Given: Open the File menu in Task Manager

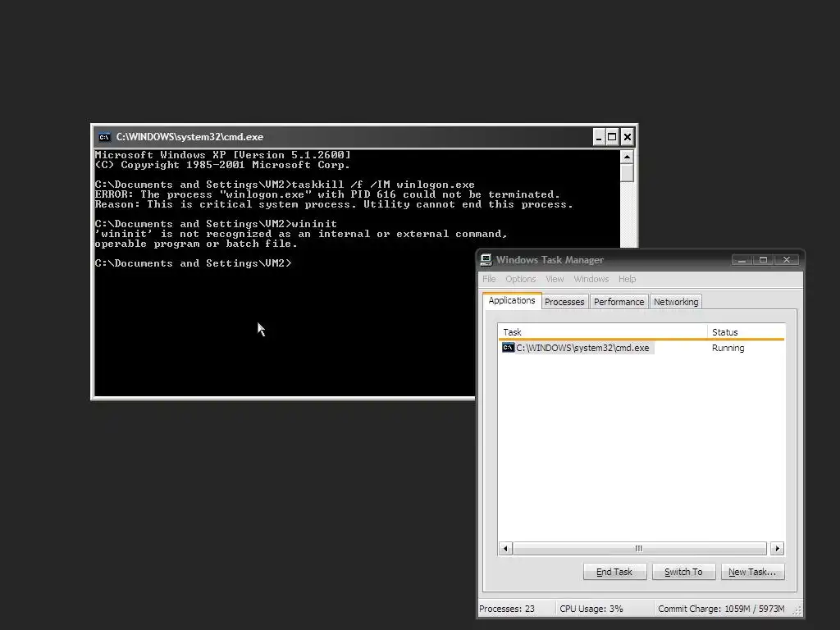Looking at the screenshot, I should [x=489, y=279].
